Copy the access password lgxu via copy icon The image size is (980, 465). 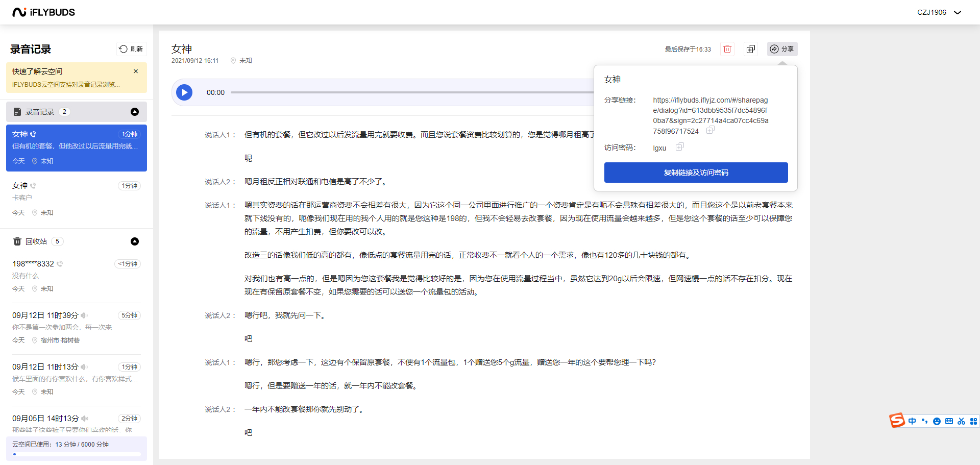point(679,146)
